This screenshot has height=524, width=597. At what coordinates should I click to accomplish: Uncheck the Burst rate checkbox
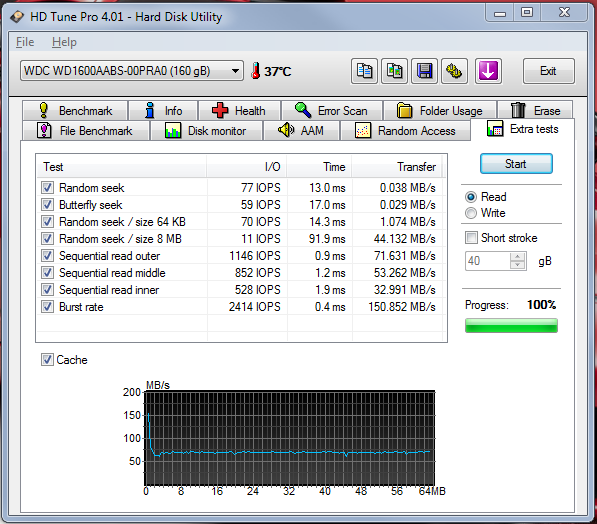(47, 307)
